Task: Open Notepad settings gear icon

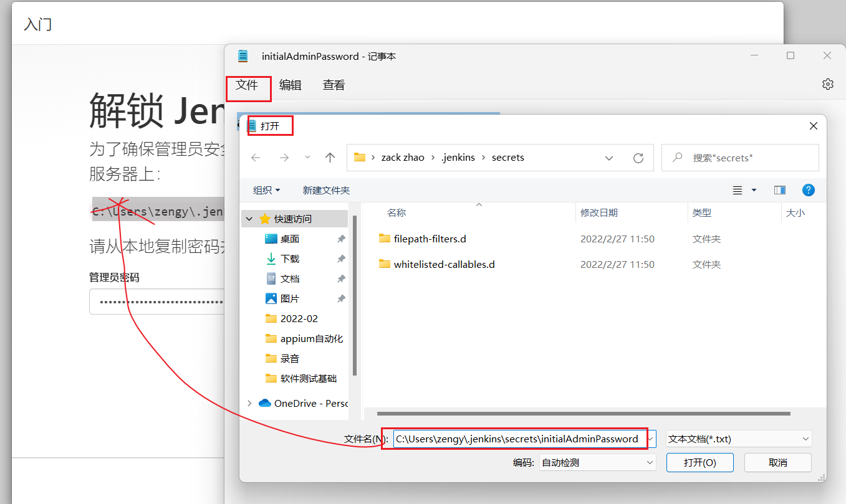Action: (827, 84)
